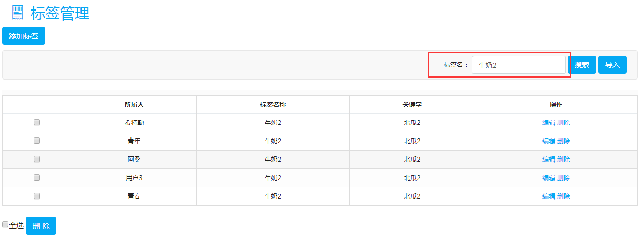Enable the checkbox for 青春 row
The image size is (644, 238).
pos(37,196)
